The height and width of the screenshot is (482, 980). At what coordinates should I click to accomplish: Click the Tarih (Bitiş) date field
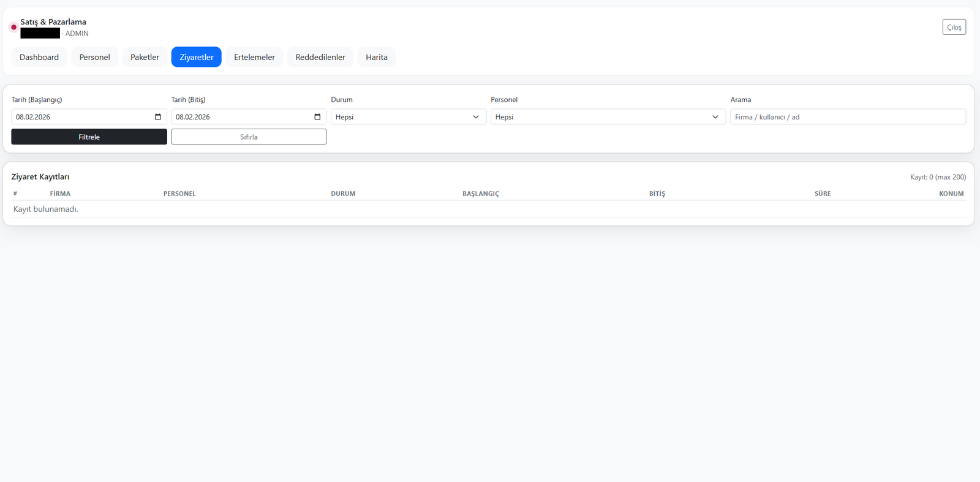239,117
